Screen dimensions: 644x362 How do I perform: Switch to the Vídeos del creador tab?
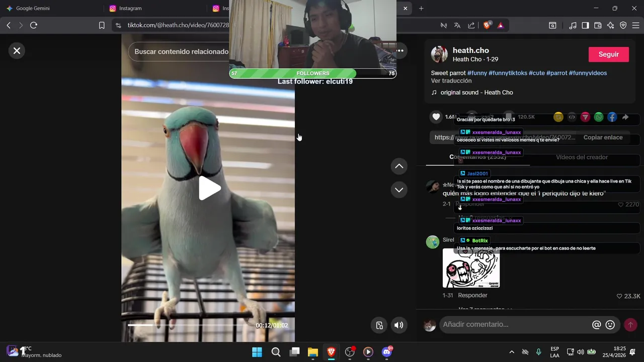(x=582, y=157)
